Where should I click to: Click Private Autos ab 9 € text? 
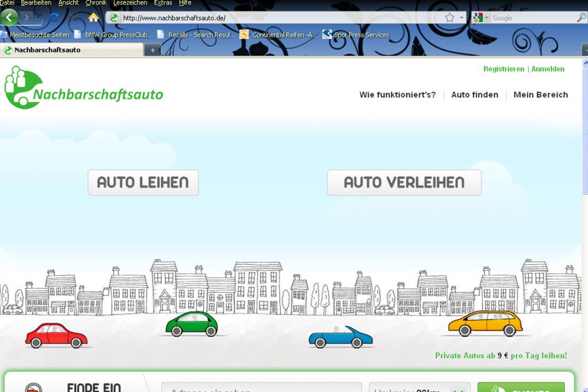501,356
